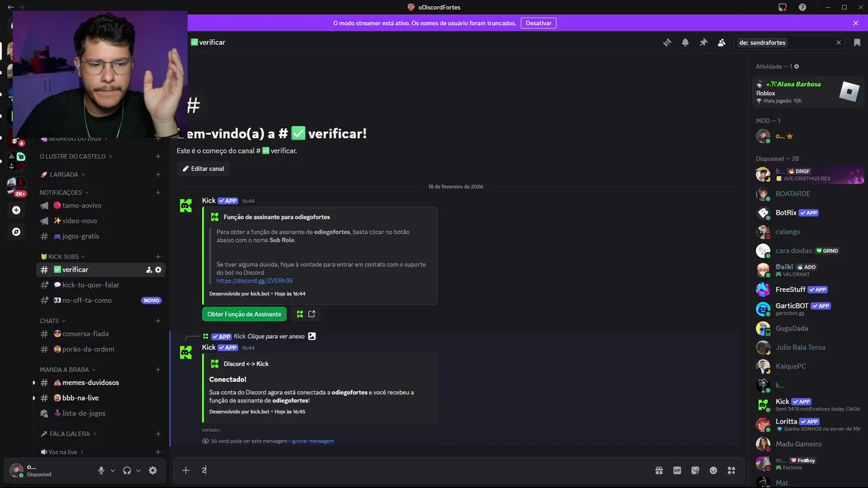Click attachment image icon in reply preview

point(312,336)
